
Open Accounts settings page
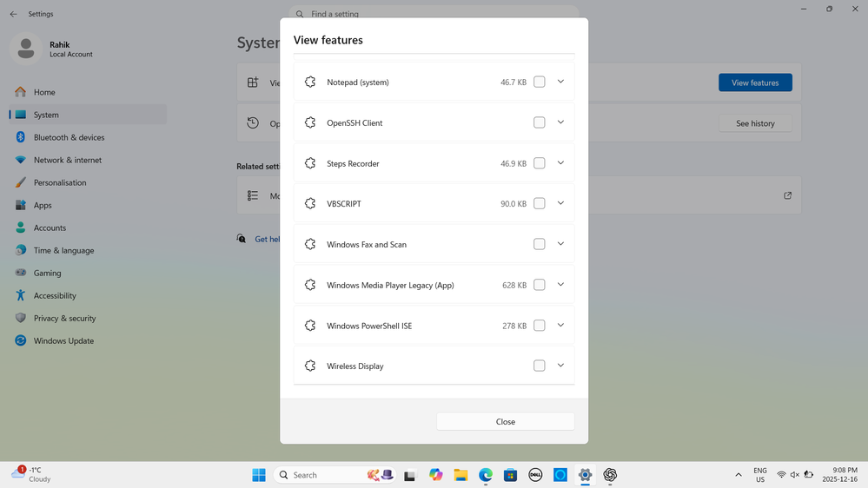tap(88, 228)
